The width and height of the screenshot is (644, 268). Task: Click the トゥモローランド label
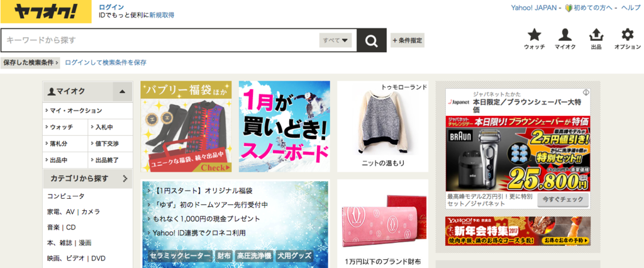click(x=404, y=87)
